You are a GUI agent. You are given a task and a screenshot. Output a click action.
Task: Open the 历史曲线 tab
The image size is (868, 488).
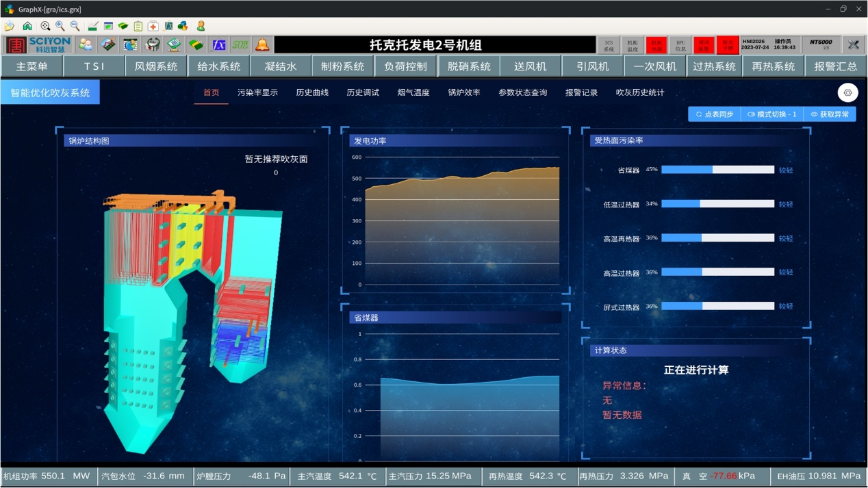click(x=312, y=92)
